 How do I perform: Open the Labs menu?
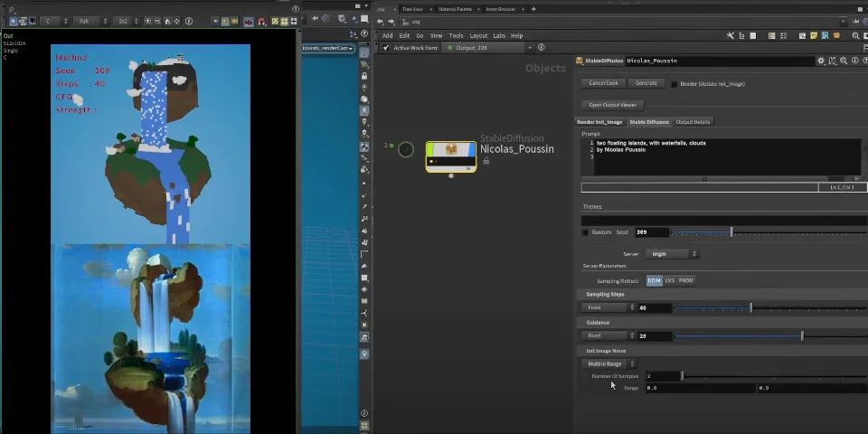click(x=499, y=35)
